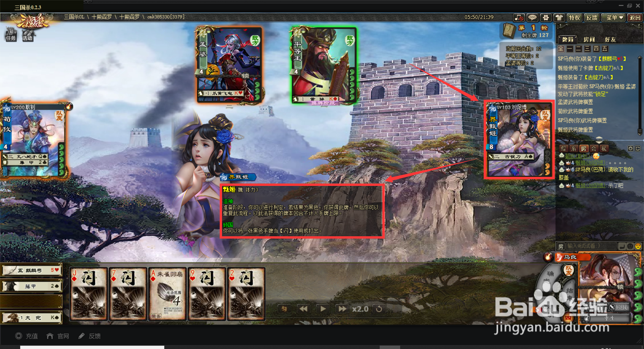This screenshot has width=644, height=349.
Task: Select the 系 system chat channel tab
Action: coord(574,148)
